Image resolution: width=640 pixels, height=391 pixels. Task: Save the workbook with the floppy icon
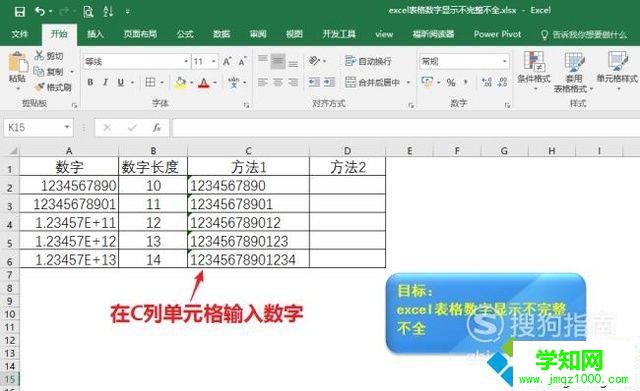point(19,11)
